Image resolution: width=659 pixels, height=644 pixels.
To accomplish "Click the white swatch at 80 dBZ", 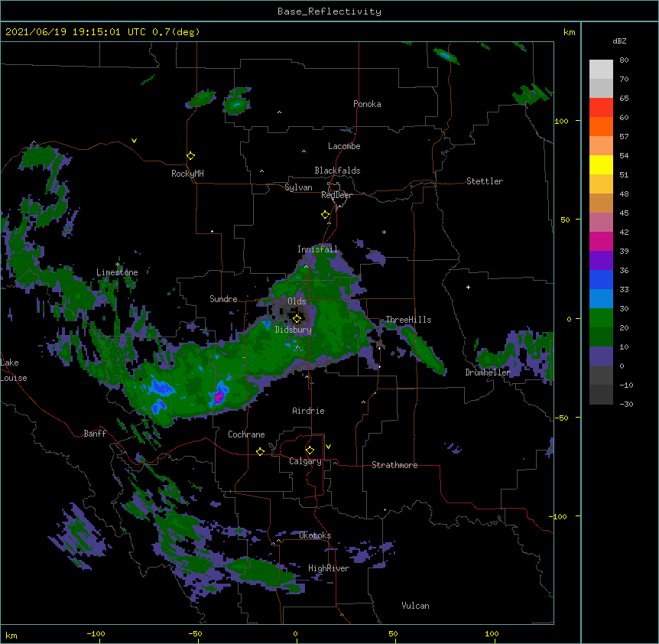I will click(601, 70).
